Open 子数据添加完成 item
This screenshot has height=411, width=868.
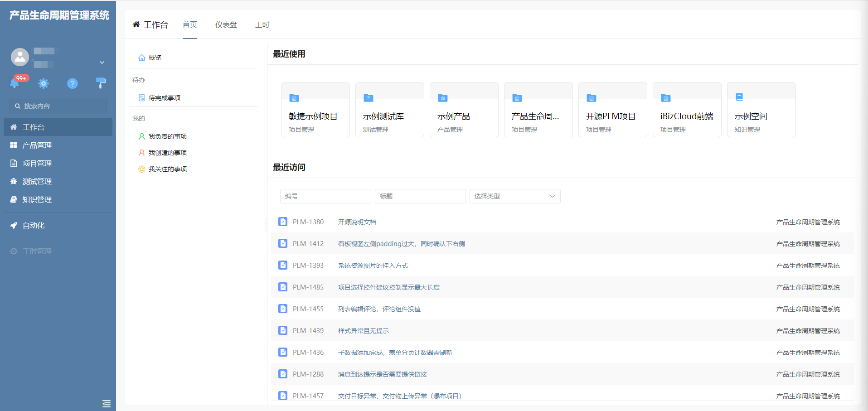395,353
